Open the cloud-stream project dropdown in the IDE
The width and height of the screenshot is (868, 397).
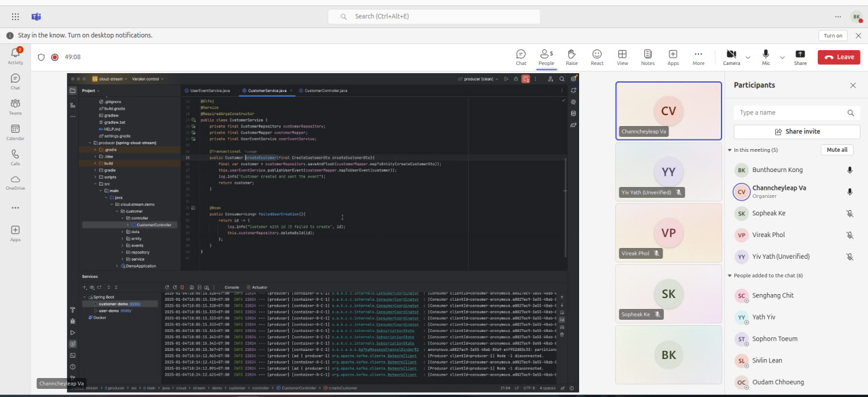click(109, 79)
